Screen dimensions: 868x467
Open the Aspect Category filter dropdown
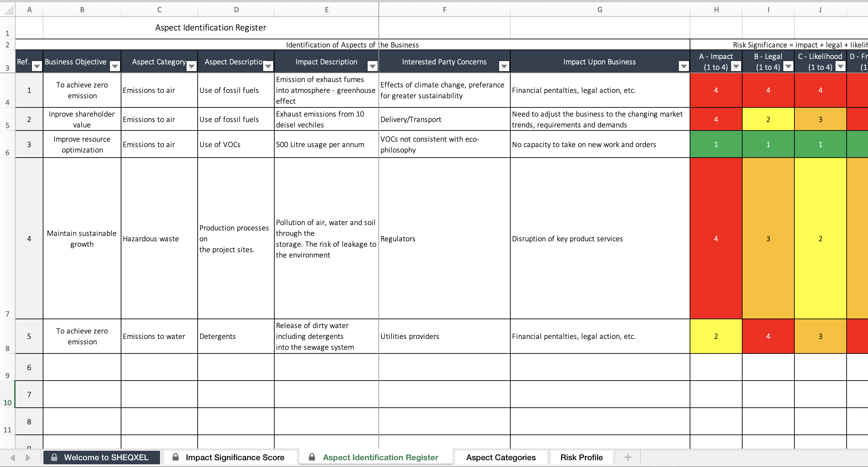(192, 66)
